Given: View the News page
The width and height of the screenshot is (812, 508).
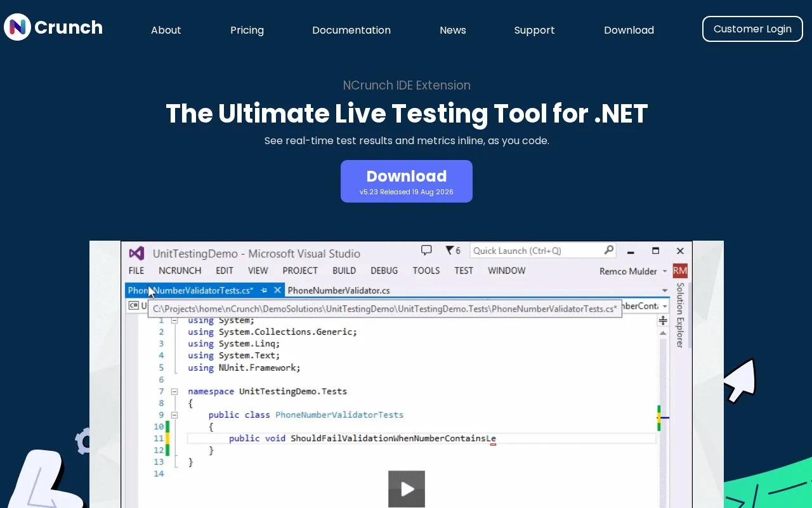Looking at the screenshot, I should 453,30.
